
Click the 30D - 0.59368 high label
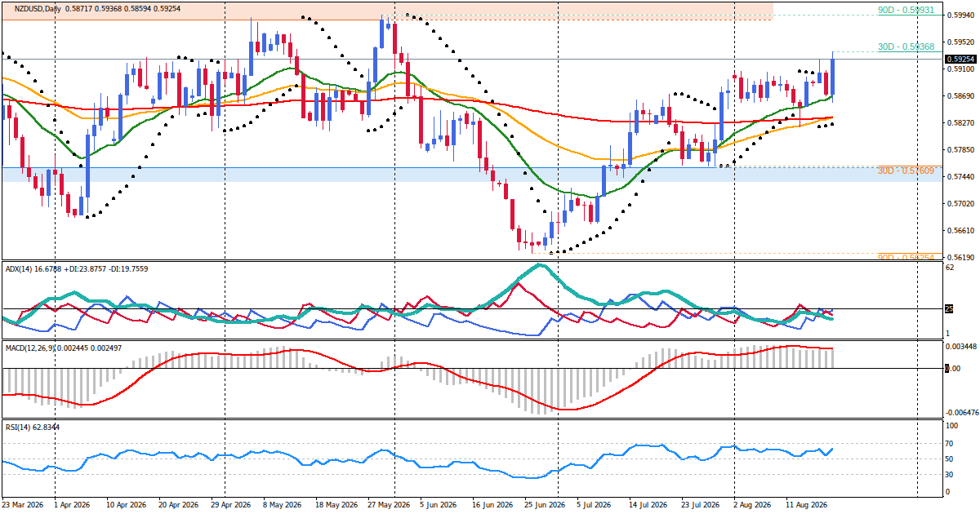906,47
